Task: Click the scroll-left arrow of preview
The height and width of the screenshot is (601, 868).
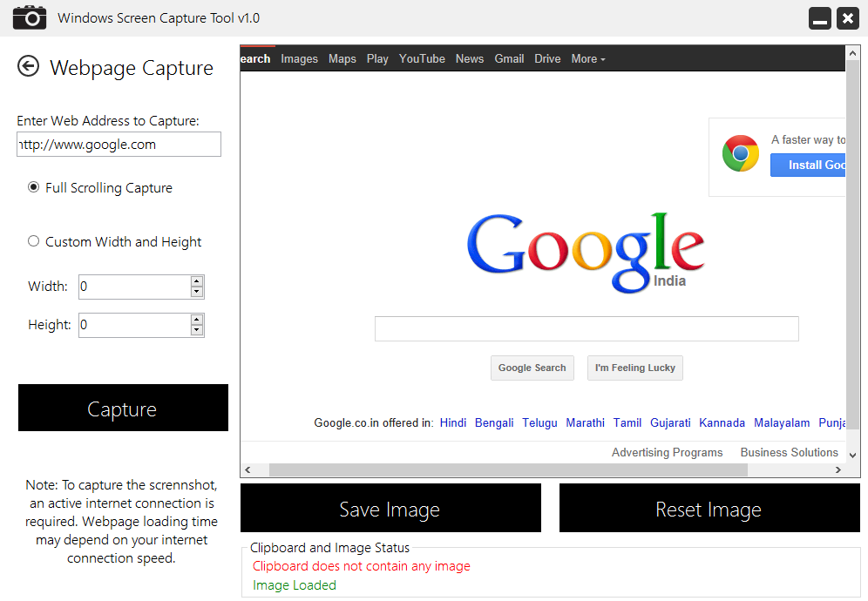Action: [x=248, y=469]
